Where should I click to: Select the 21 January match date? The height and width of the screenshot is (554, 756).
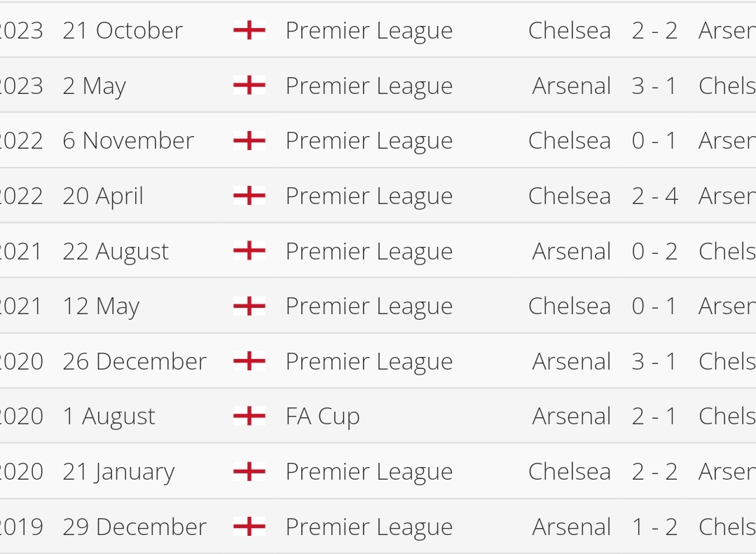118,472
